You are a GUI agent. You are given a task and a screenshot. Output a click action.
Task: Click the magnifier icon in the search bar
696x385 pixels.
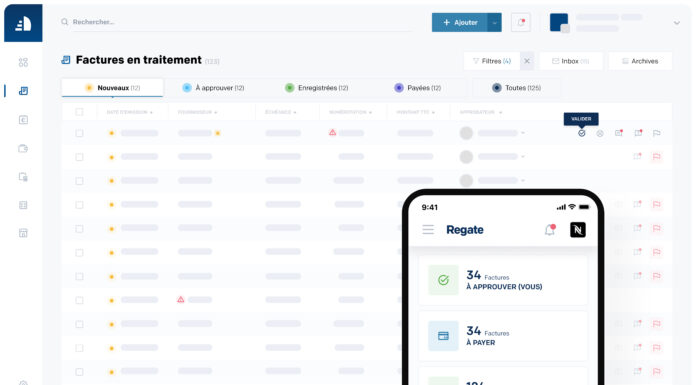[x=65, y=22]
